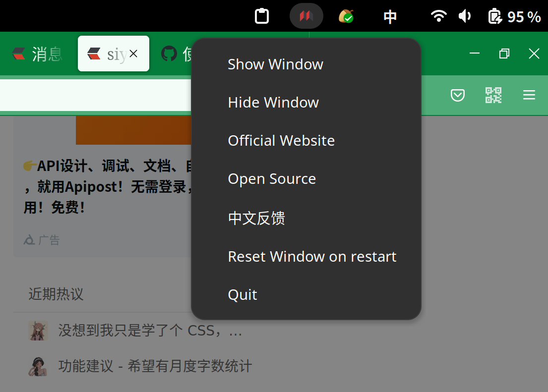Click the 中文反馈 feedback option
Image resolution: width=548 pixels, height=392 pixels.
point(256,218)
